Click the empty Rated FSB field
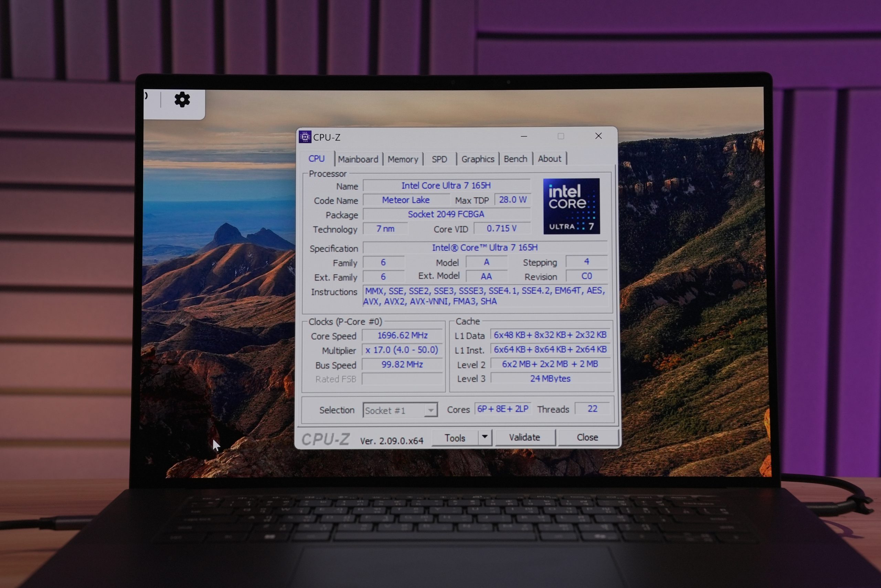The width and height of the screenshot is (881, 588). click(x=402, y=379)
